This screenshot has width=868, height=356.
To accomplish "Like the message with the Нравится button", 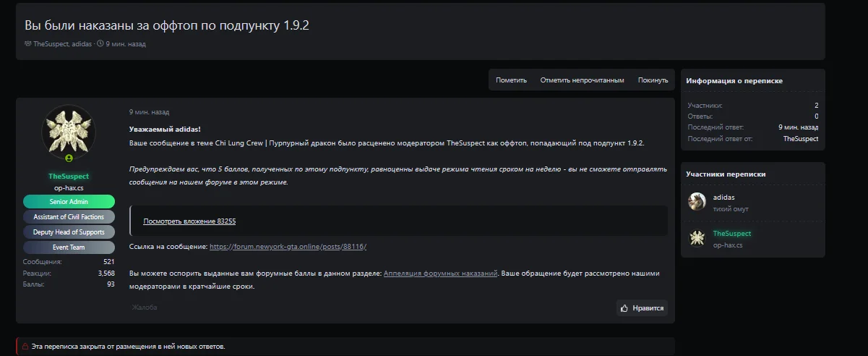I will (642, 308).
